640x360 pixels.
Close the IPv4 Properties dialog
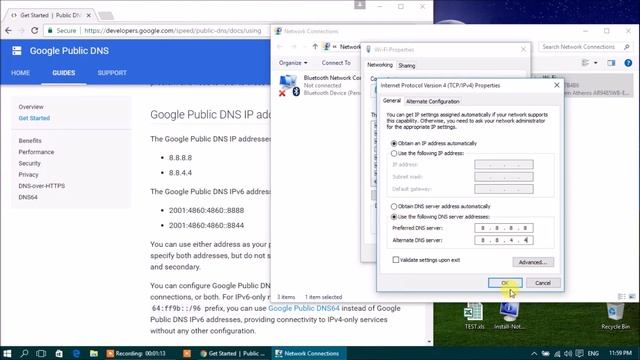tap(557, 85)
